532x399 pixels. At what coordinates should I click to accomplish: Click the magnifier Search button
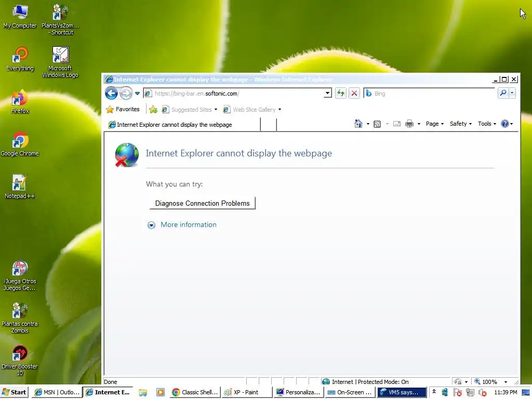pyautogui.click(x=503, y=93)
